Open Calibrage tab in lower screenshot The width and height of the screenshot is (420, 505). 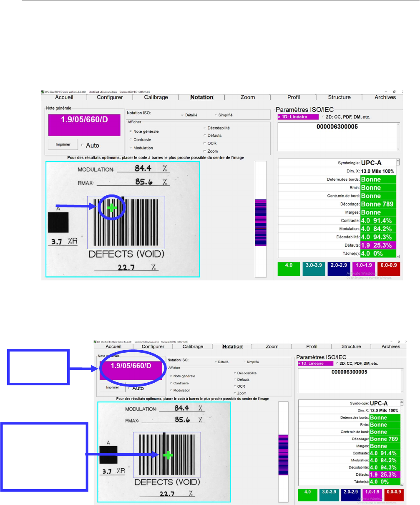tap(193, 346)
